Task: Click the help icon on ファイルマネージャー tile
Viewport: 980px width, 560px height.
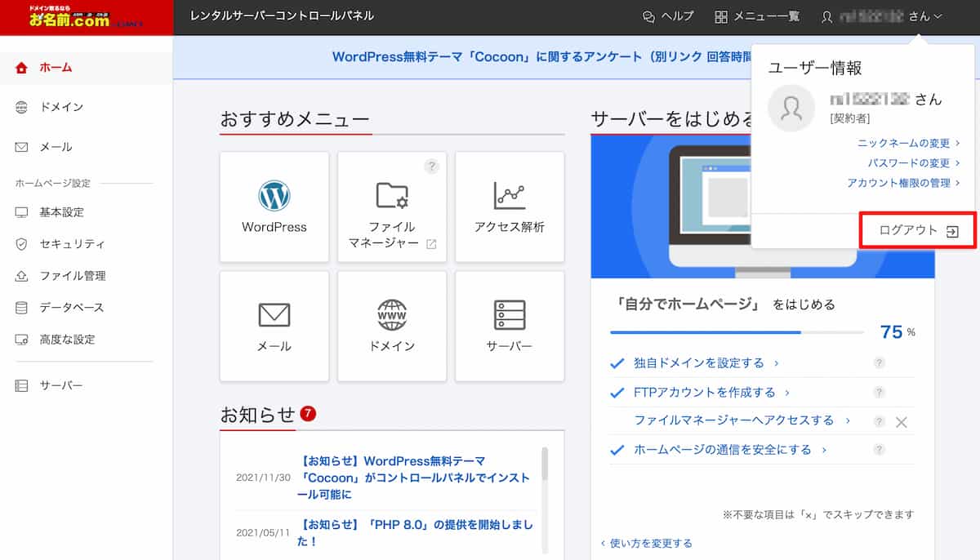Action: click(432, 167)
